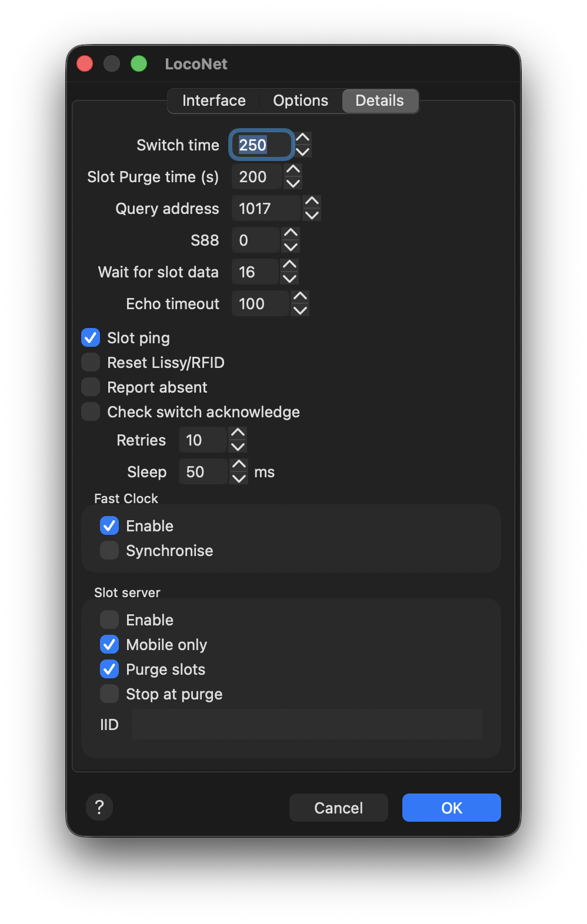Enable Reset Lissy/RFID option

(x=91, y=363)
